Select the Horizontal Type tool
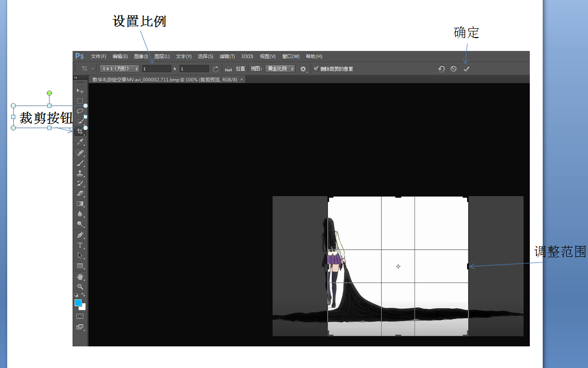 click(80, 245)
